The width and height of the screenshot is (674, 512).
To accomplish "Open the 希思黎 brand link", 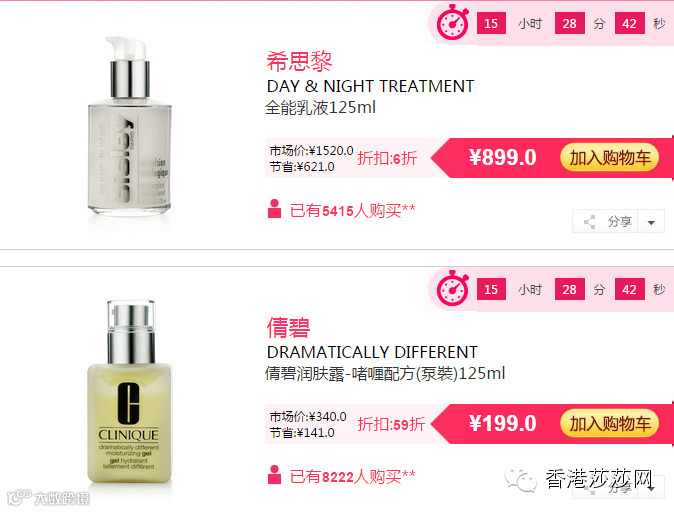I will pyautogui.click(x=299, y=61).
